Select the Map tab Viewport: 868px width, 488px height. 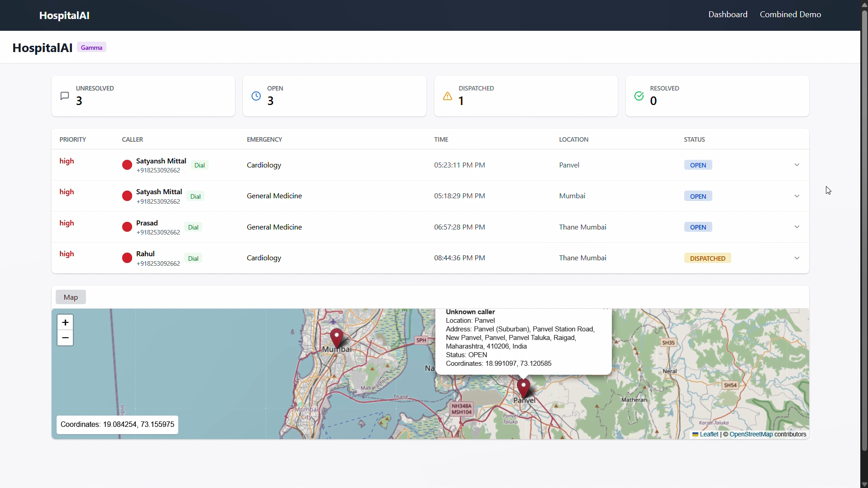point(71,297)
